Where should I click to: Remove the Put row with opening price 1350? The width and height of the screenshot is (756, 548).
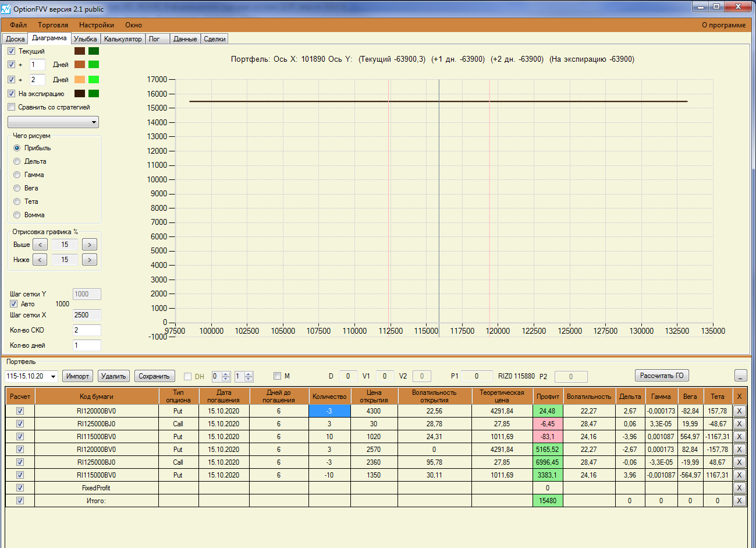click(739, 475)
